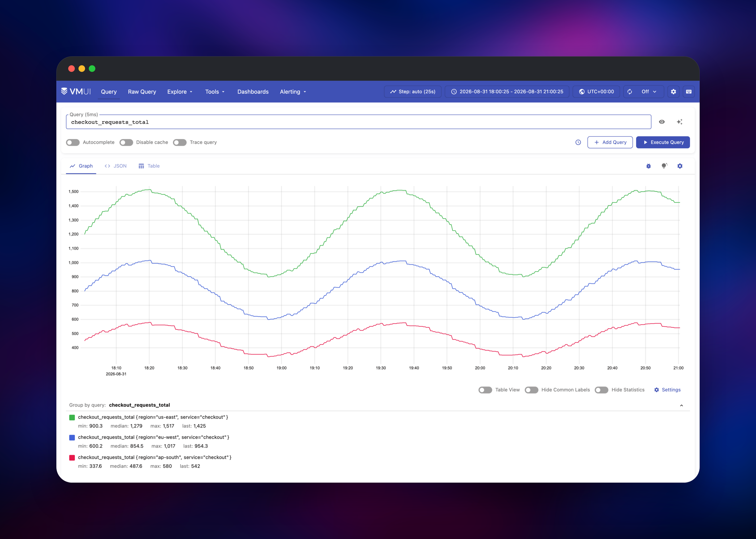The image size is (756, 539).
Task: Enable the Autocomplete switch
Action: (73, 142)
